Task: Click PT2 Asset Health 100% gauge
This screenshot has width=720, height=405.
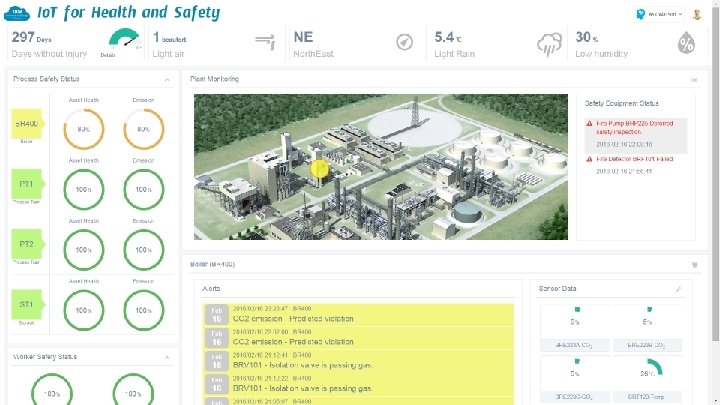Action: [x=84, y=250]
